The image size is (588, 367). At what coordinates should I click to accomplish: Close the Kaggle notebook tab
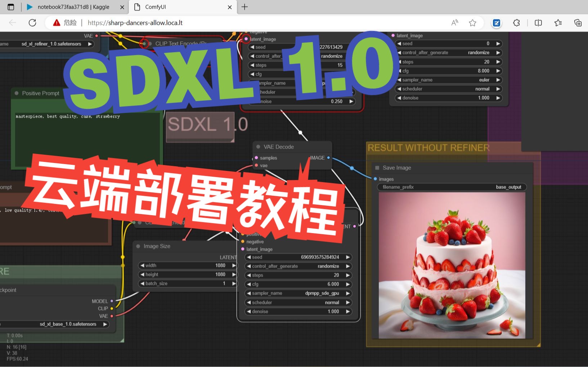(x=122, y=7)
